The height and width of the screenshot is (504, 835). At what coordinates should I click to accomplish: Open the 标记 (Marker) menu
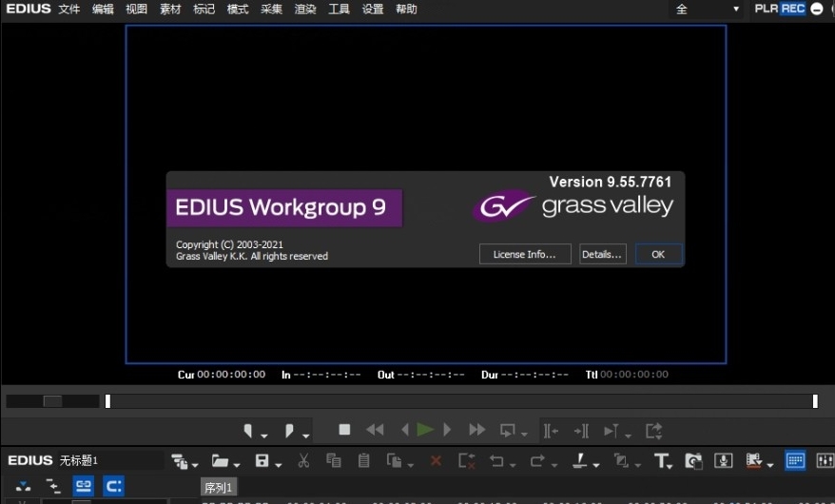[204, 10]
